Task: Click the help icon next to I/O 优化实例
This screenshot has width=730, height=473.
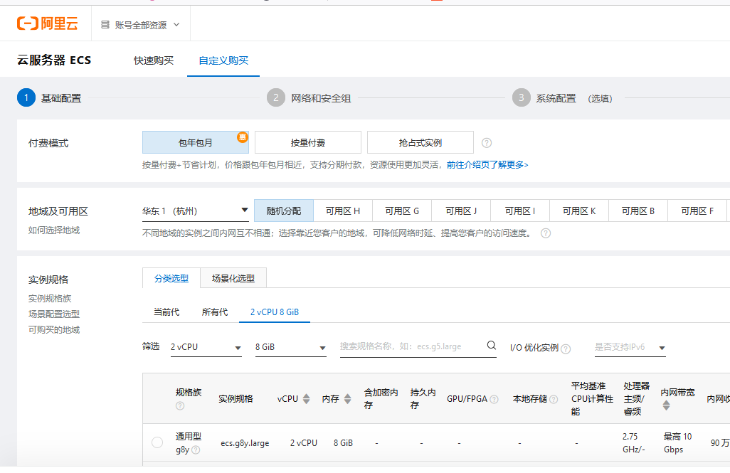Action: (566, 348)
